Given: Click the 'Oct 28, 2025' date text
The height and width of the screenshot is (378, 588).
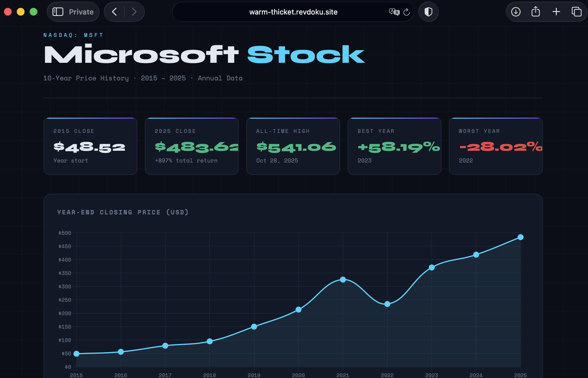Looking at the screenshot, I should [x=277, y=161].
